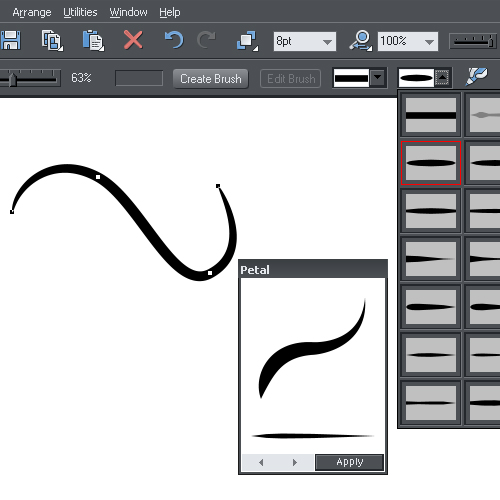Click the Zoom magnifier icon
The width and height of the screenshot is (500, 500).
[361, 41]
